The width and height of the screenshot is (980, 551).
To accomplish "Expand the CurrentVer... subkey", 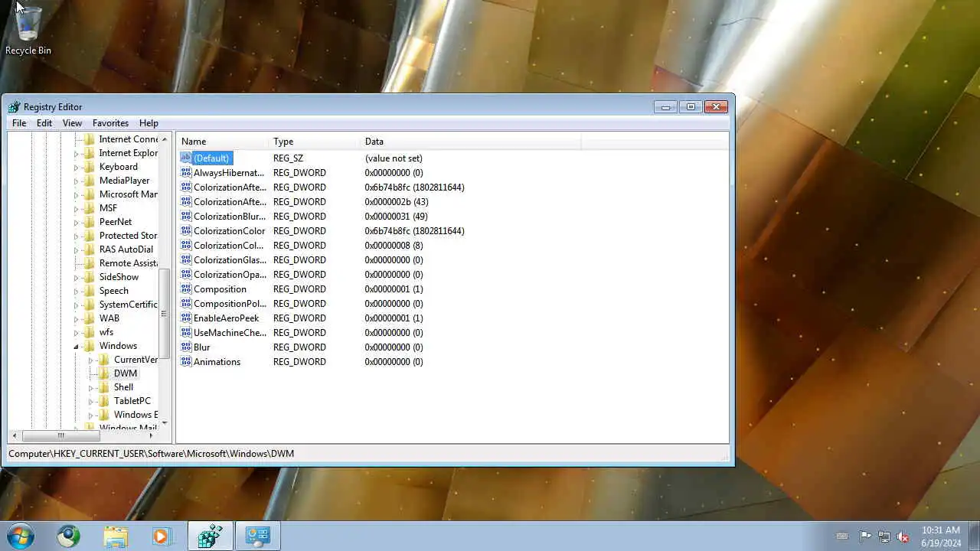I will [x=90, y=360].
